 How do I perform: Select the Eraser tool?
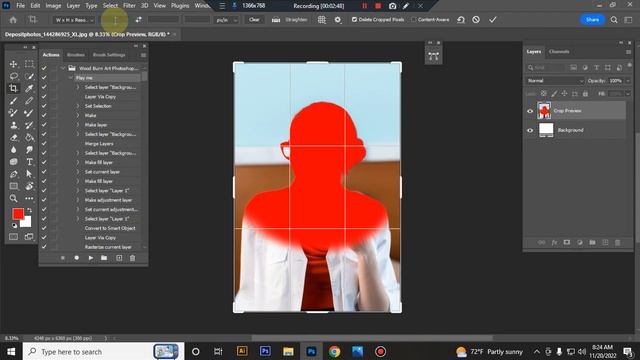pyautogui.click(x=13, y=138)
